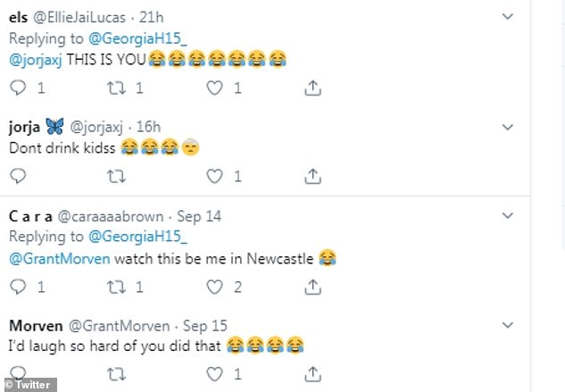Click the @jorjaxj mention in els's tweet

tap(38, 60)
